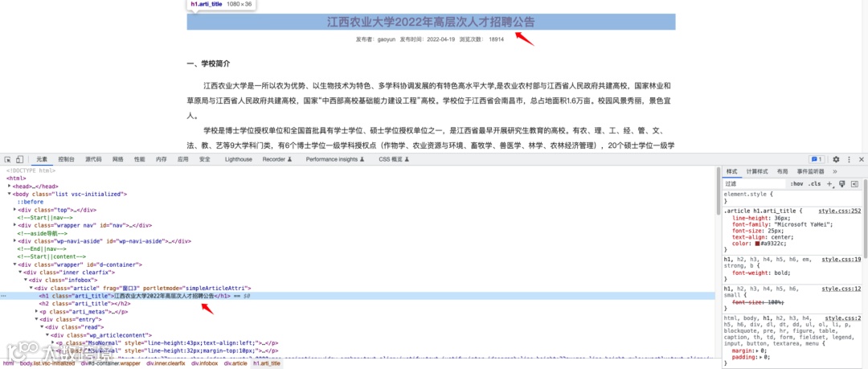Switch to the 安全 tab

pyautogui.click(x=205, y=159)
